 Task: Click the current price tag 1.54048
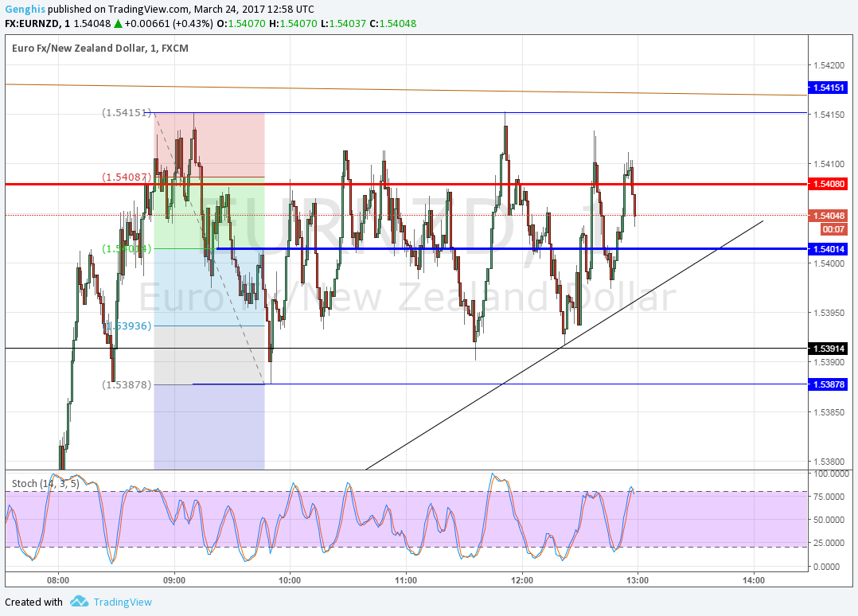point(828,216)
